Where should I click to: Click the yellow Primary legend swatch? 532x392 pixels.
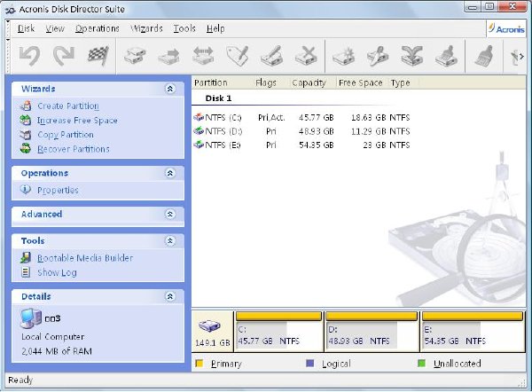point(199,364)
